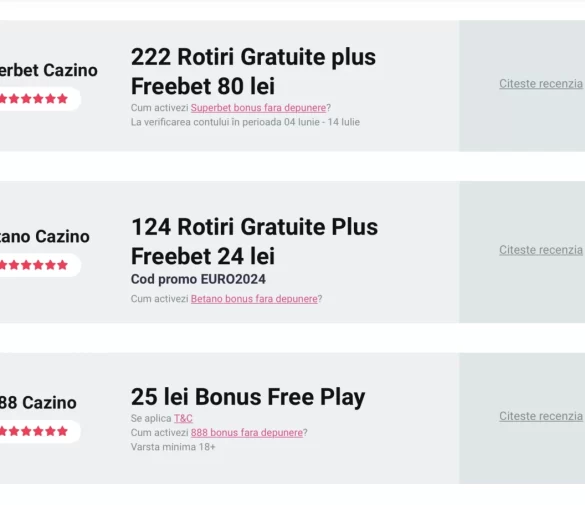The height and width of the screenshot is (505, 585).
Task: Open the Superbet bonus fara depunere link
Action: (x=258, y=108)
